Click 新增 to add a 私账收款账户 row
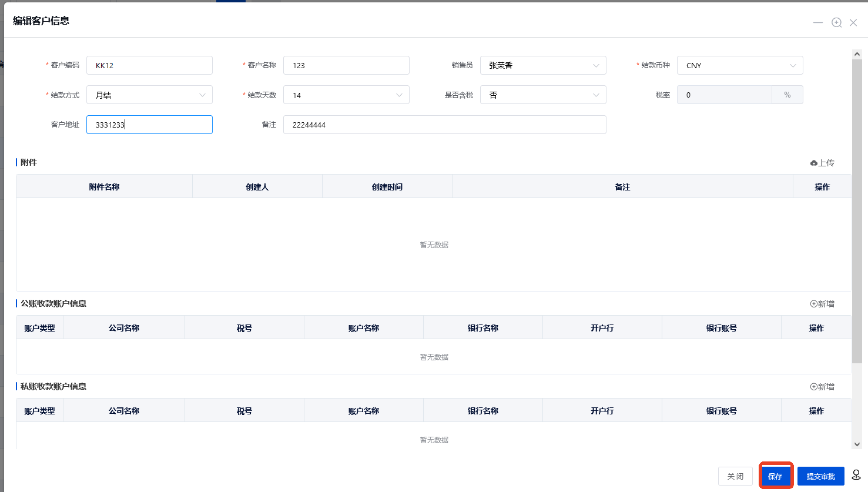The height and width of the screenshot is (492, 868). [x=822, y=386]
